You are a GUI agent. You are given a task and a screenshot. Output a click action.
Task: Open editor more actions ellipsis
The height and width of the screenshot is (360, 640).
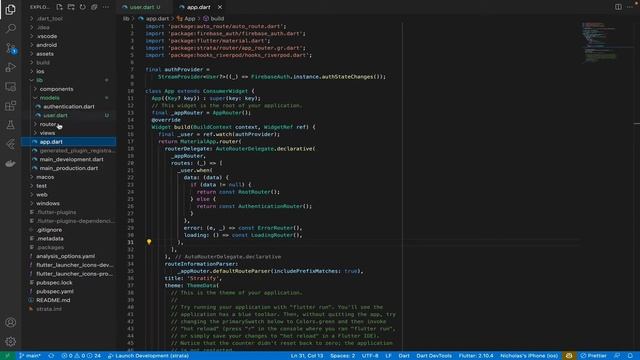630,7
